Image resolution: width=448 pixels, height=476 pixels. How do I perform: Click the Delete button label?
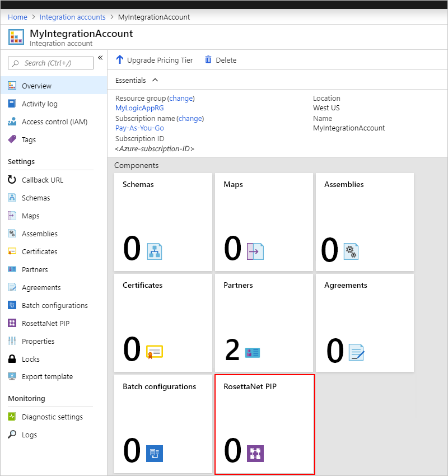pyautogui.click(x=226, y=60)
